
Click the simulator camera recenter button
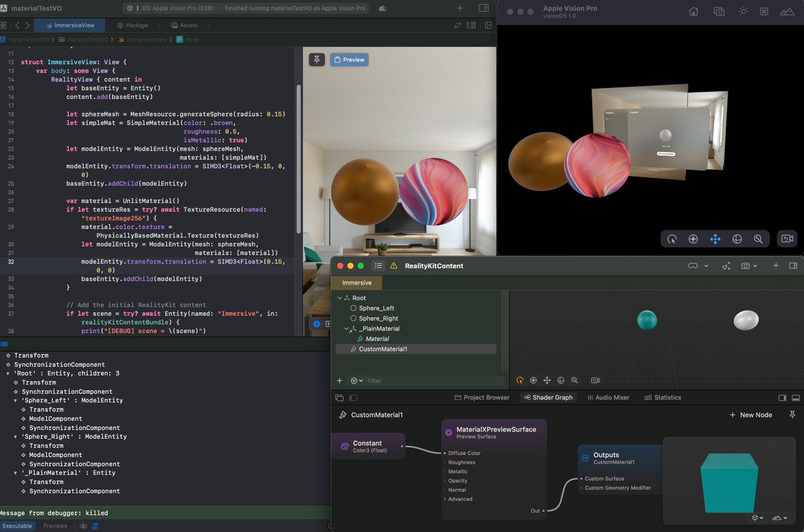point(787,239)
